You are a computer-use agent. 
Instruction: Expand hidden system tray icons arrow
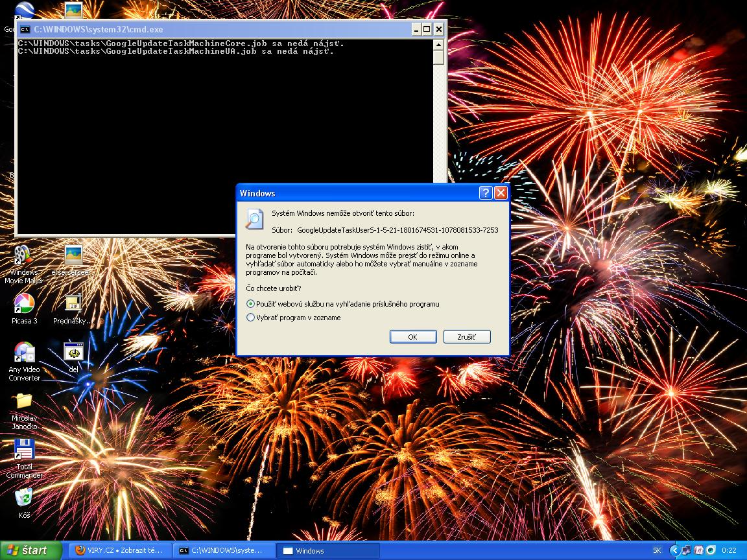point(674,550)
